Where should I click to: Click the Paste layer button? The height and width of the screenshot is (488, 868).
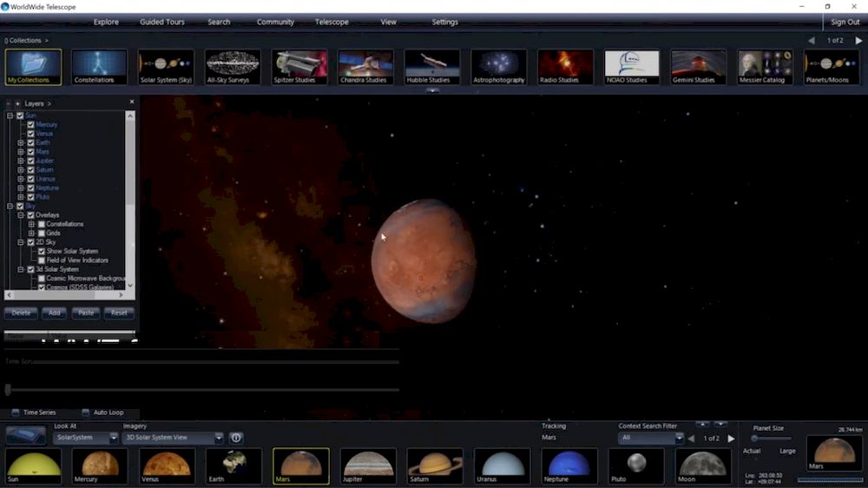[x=86, y=313]
